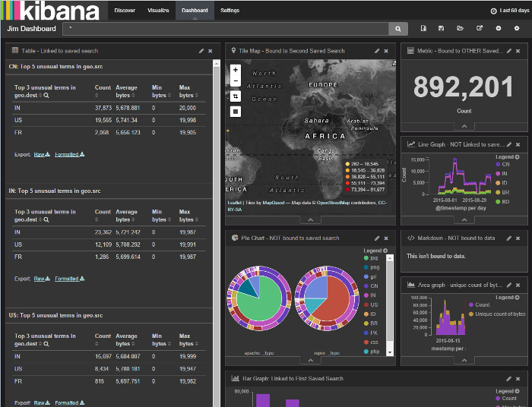
Task: Expand the spy panel below Metric count
Action: click(464, 126)
